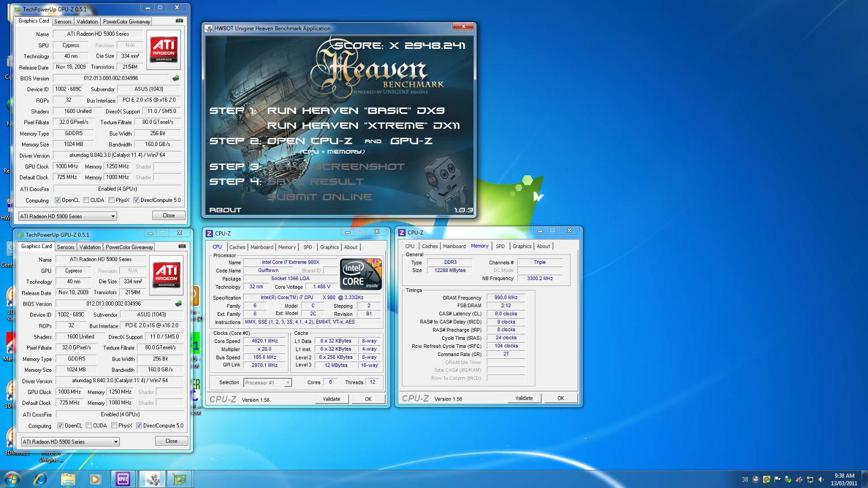Click ABOUT link in Heaven benchmark window
The height and width of the screenshot is (488, 868).
pos(225,210)
